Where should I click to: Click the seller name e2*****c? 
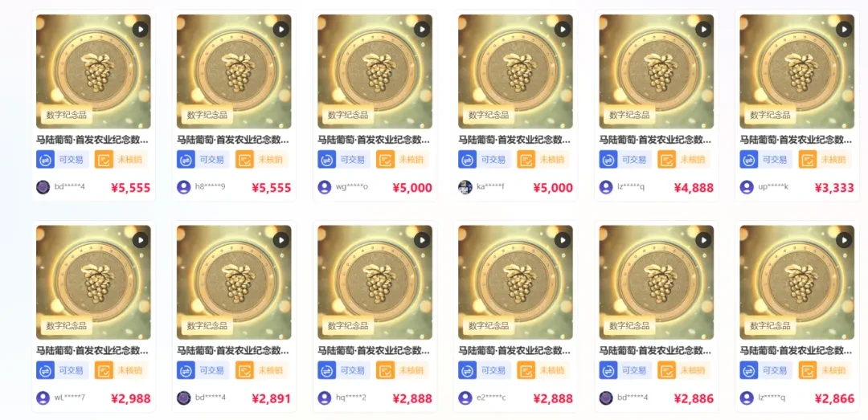491,398
